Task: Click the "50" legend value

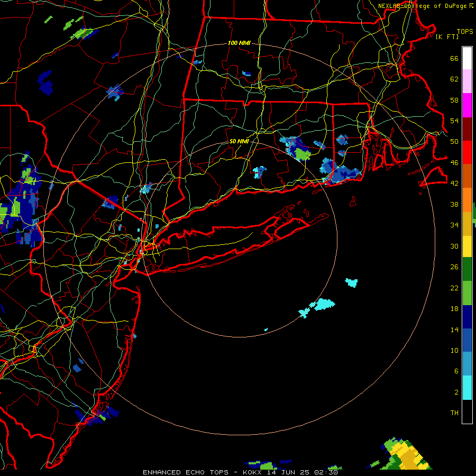Action: [x=454, y=142]
